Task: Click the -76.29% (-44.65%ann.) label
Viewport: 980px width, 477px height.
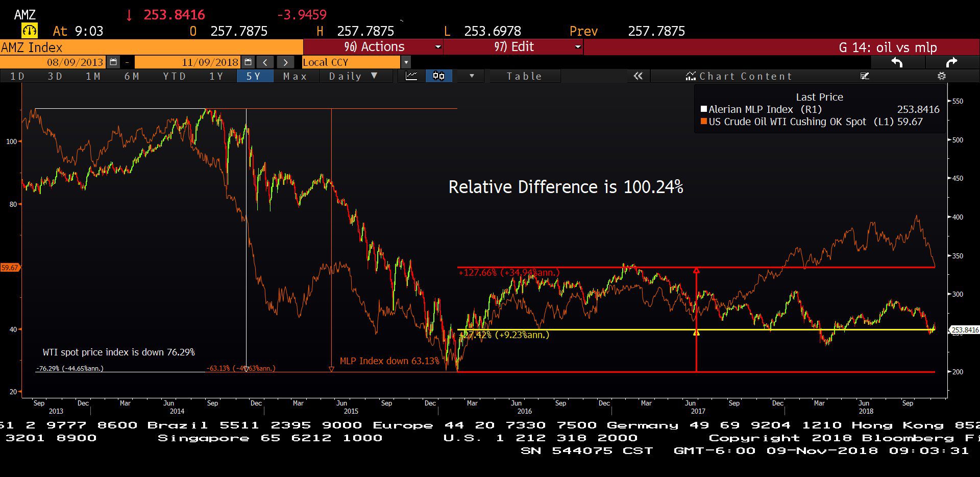Action: [69, 368]
